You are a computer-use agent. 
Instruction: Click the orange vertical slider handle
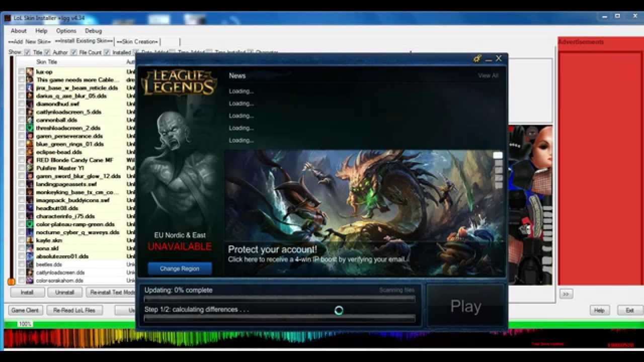point(11,282)
